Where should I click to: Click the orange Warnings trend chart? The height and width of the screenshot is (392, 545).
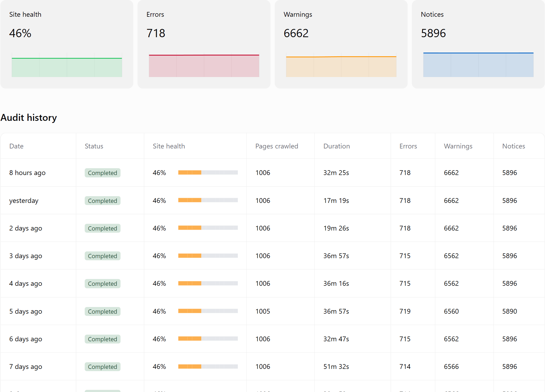coord(341,65)
